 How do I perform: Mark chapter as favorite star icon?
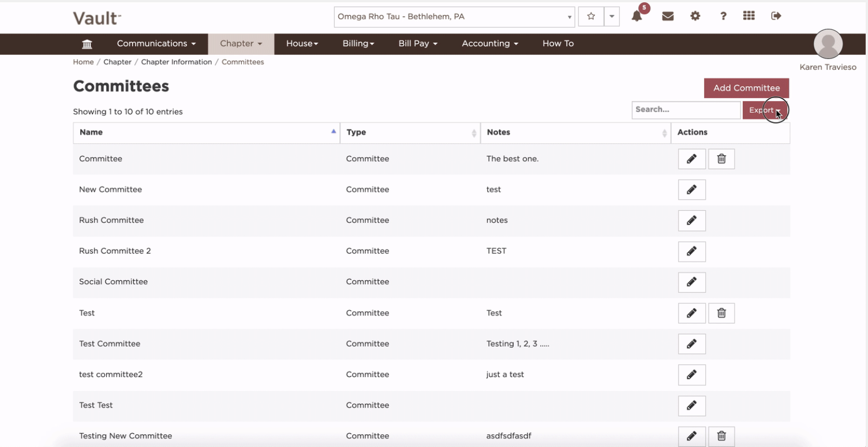point(591,16)
